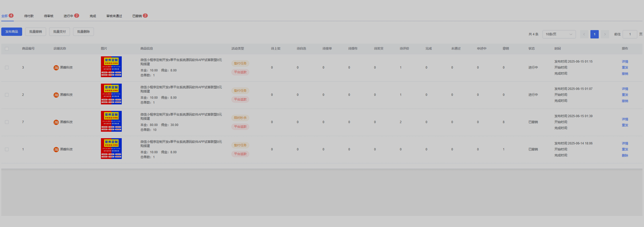Go to previous page arrow
This screenshot has width=644, height=227.
point(584,34)
